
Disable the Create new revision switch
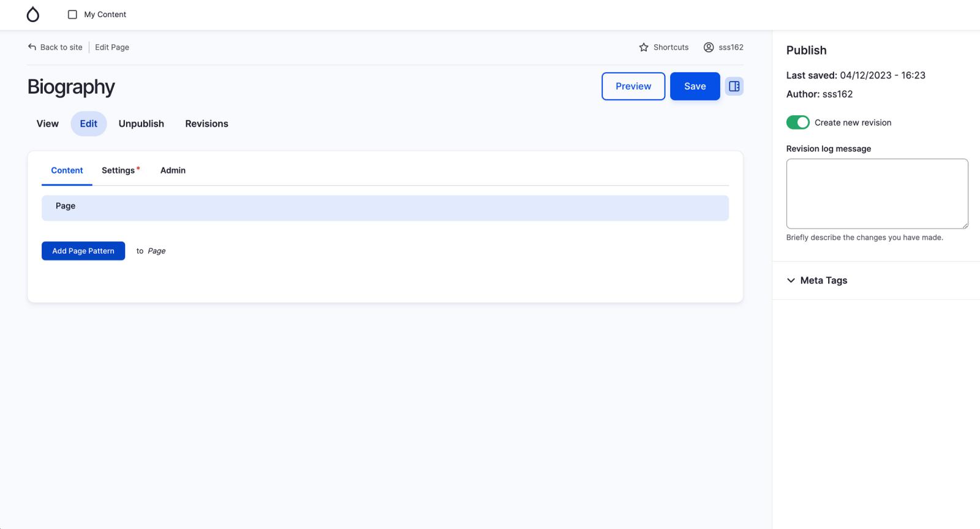coord(797,123)
